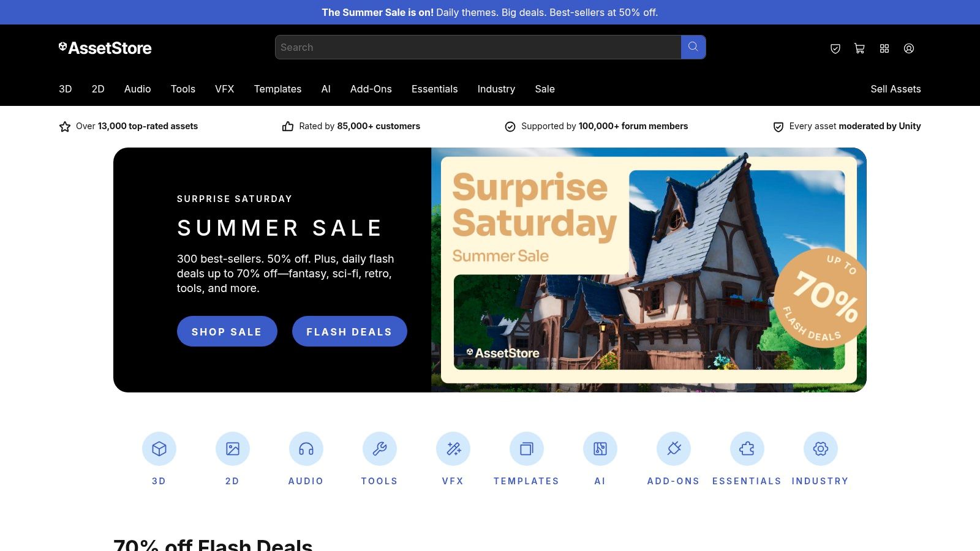Click the SURPRISE SATURDAY subheading
The image size is (980, 551).
pyautogui.click(x=235, y=199)
